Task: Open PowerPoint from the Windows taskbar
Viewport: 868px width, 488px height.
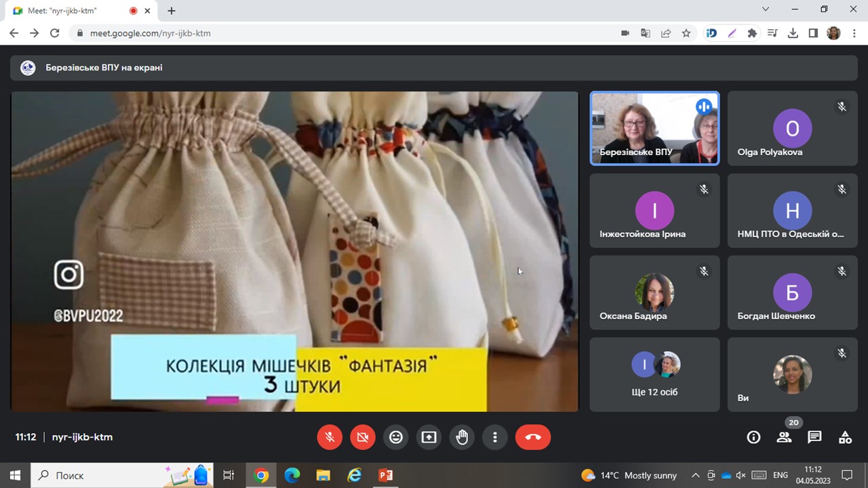Action: tap(385, 475)
